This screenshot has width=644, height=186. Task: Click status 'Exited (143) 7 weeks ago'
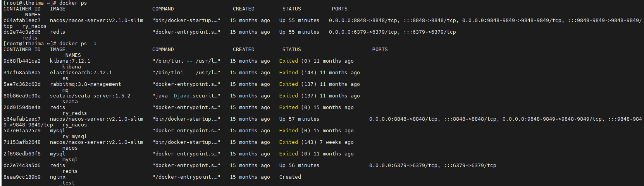coord(317,142)
